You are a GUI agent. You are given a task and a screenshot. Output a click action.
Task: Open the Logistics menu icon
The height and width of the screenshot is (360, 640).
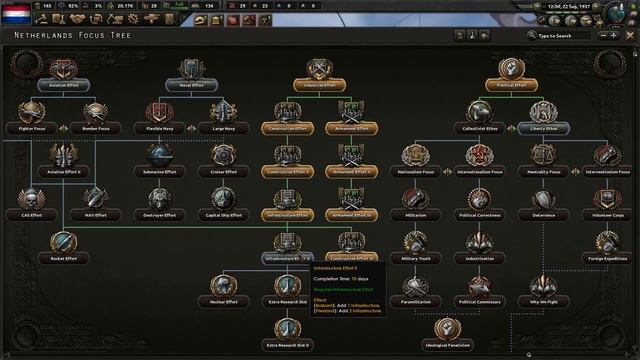[170, 19]
